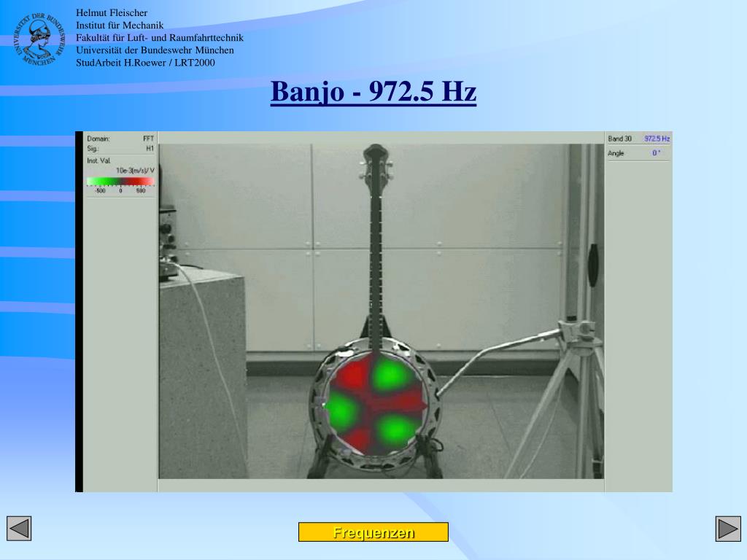Open the Frequenzen overview button
Image resolution: width=747 pixels, height=560 pixels.
(373, 532)
